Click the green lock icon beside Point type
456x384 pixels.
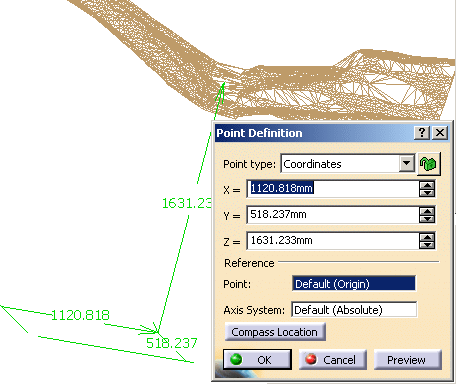(429, 164)
